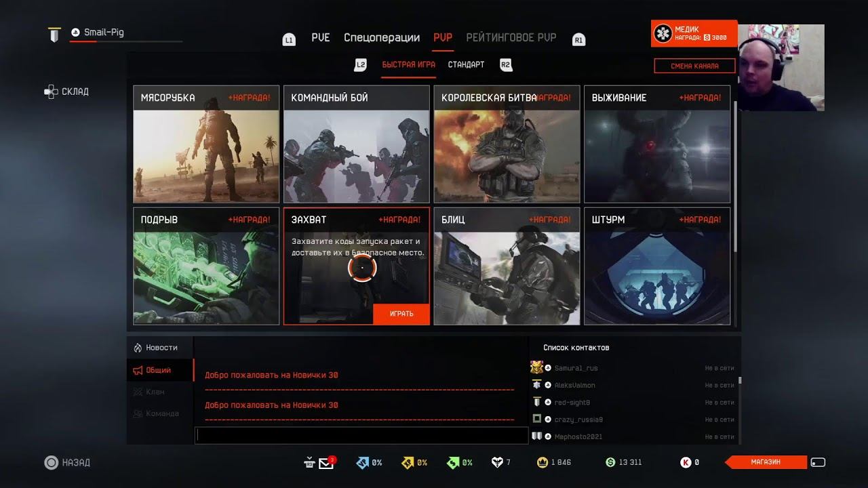Select the Подрыв mode card
Image resolution: width=868 pixels, height=488 pixels.
pyautogui.click(x=206, y=266)
